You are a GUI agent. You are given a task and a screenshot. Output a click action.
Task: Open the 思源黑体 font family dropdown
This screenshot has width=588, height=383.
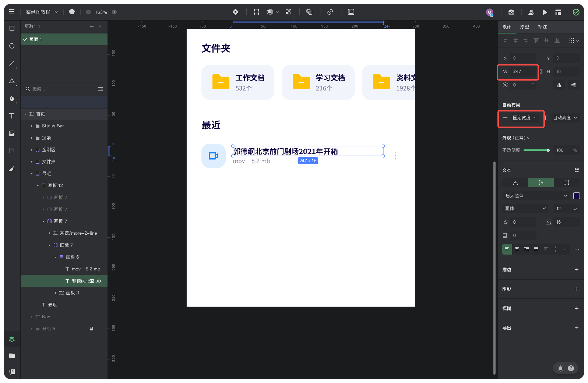pyautogui.click(x=536, y=196)
